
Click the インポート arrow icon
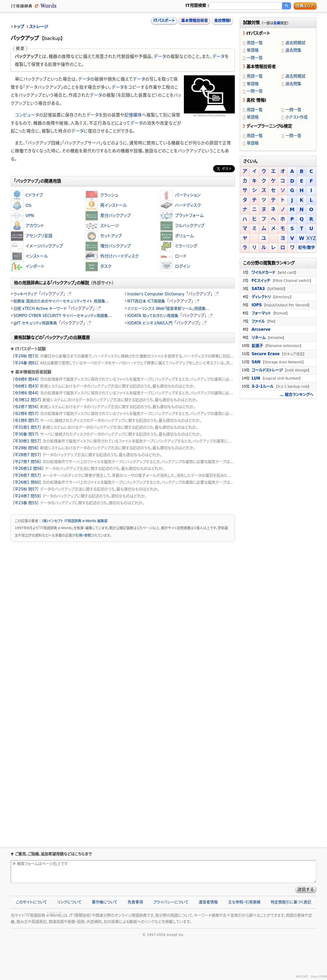17,267
